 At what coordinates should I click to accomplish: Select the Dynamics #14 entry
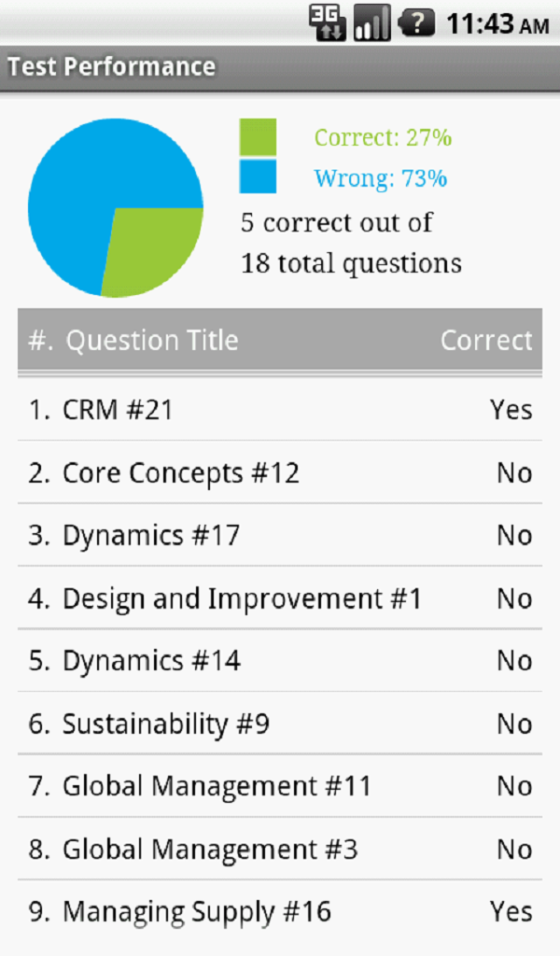280,661
